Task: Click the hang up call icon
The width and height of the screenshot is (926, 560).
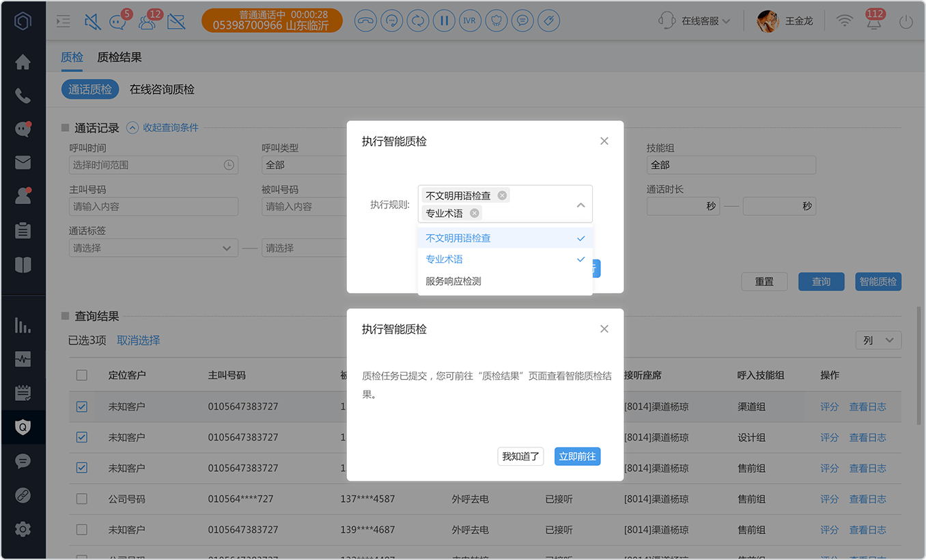Action: [x=365, y=21]
